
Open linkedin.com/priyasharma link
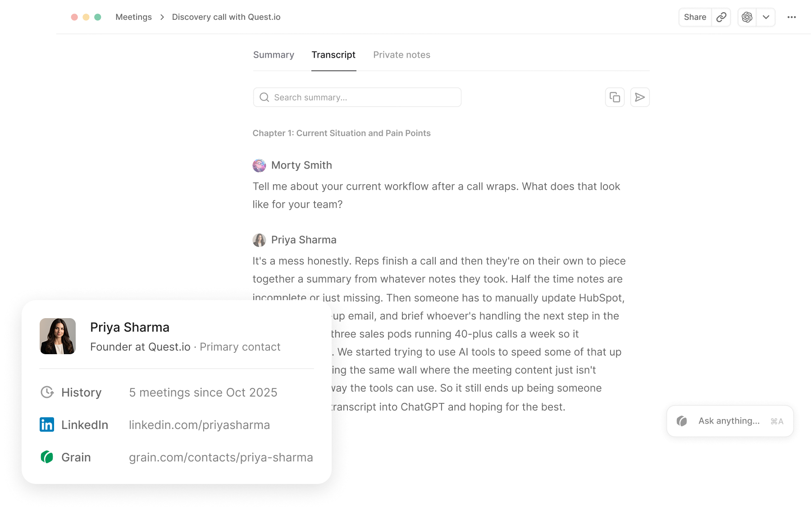[x=199, y=425]
